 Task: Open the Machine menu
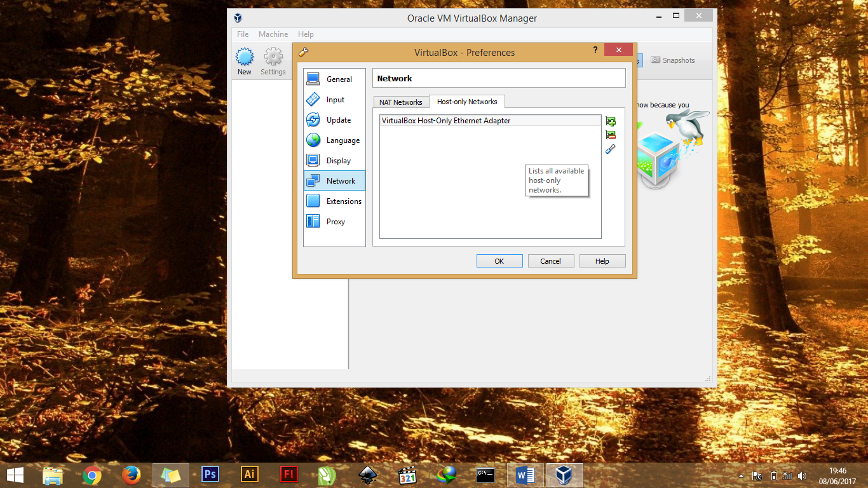(273, 34)
